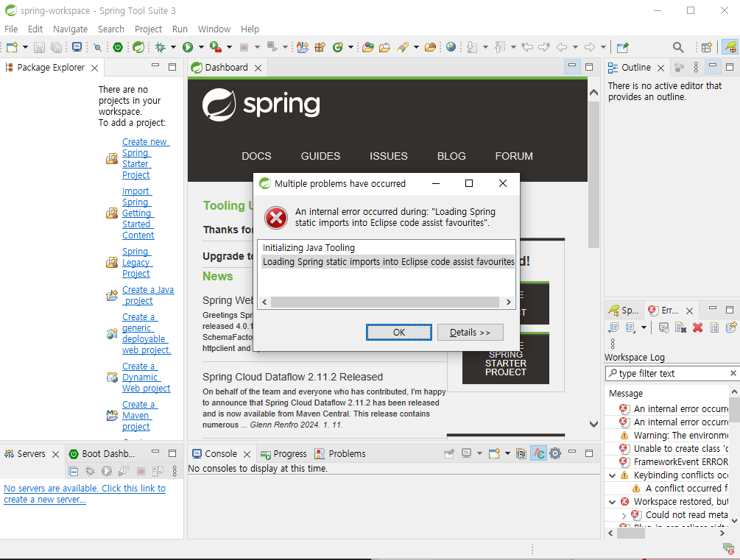Switch to the Progress tab
Viewport: 740px width, 560px height.
(283, 453)
